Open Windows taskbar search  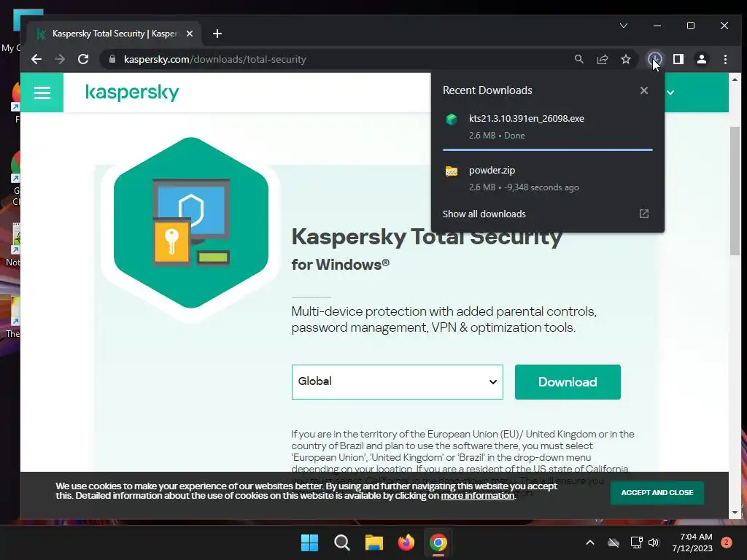(x=341, y=542)
